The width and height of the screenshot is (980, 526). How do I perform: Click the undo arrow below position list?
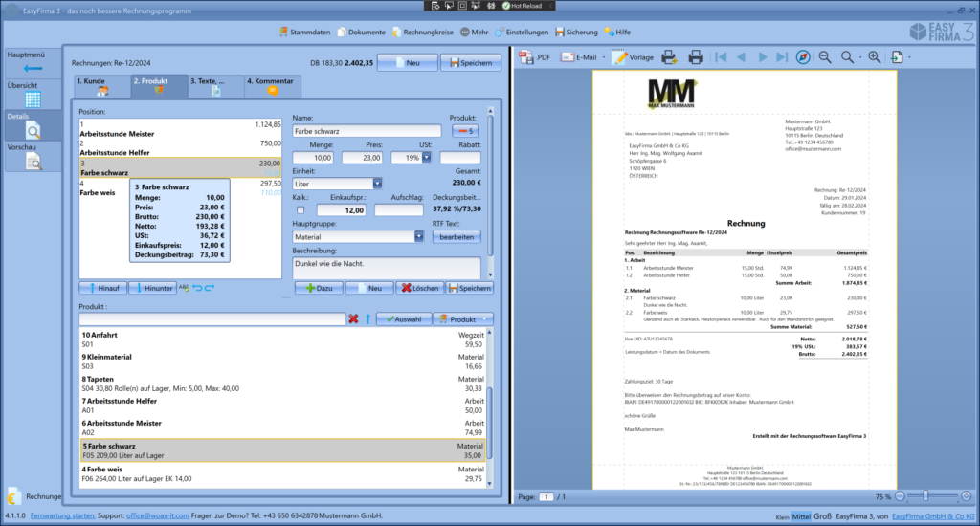click(197, 288)
